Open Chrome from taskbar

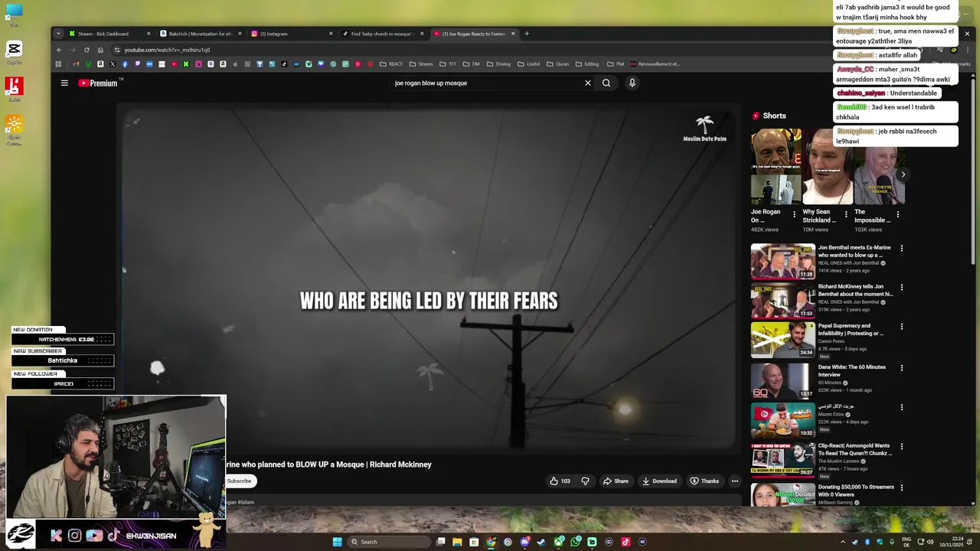[491, 542]
